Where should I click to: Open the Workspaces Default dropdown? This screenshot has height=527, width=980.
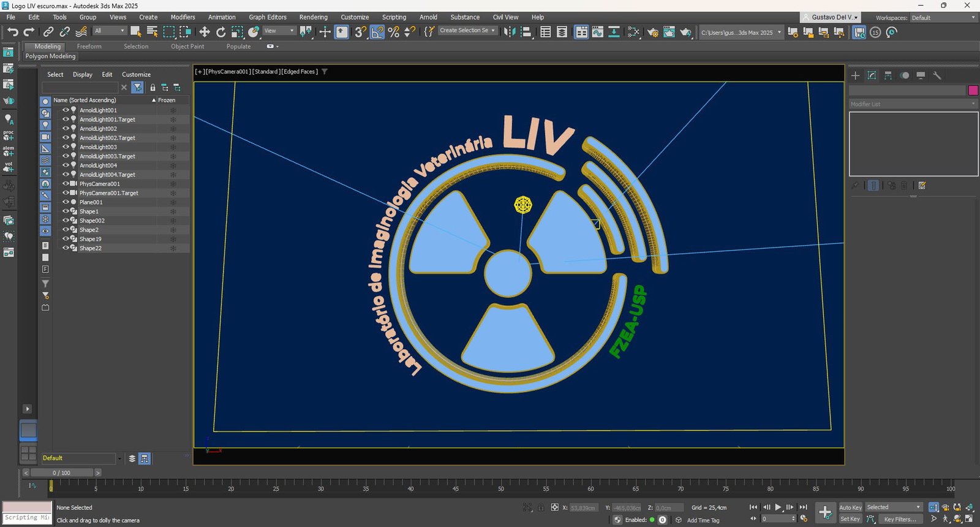(x=943, y=18)
